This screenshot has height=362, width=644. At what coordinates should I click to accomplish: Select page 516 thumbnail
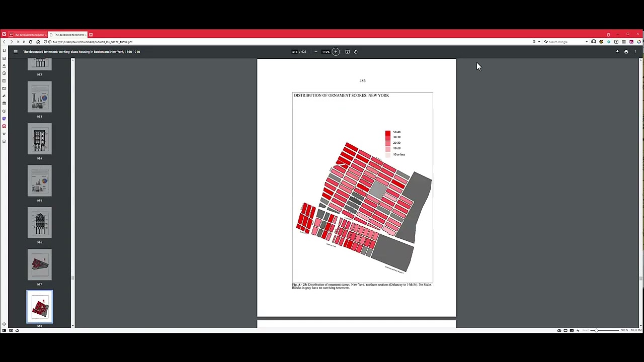[40, 223]
